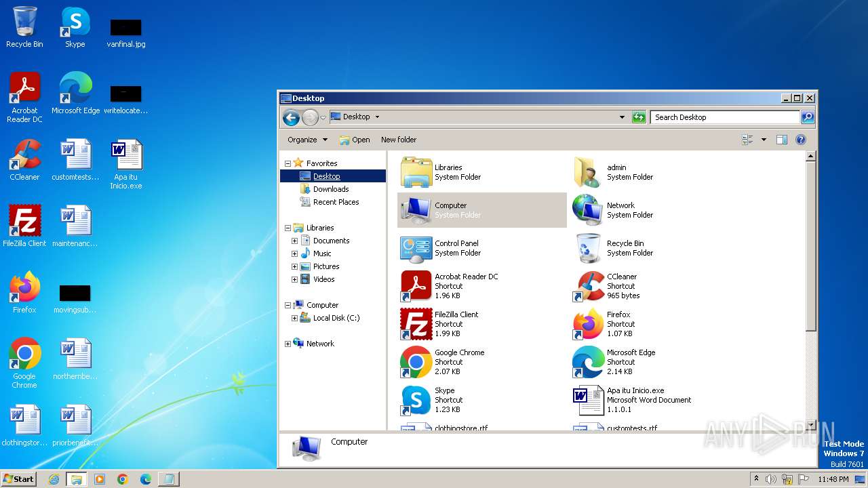Click the volume icon in system tray
Viewport: 868px width, 488px height.
pyautogui.click(x=771, y=479)
